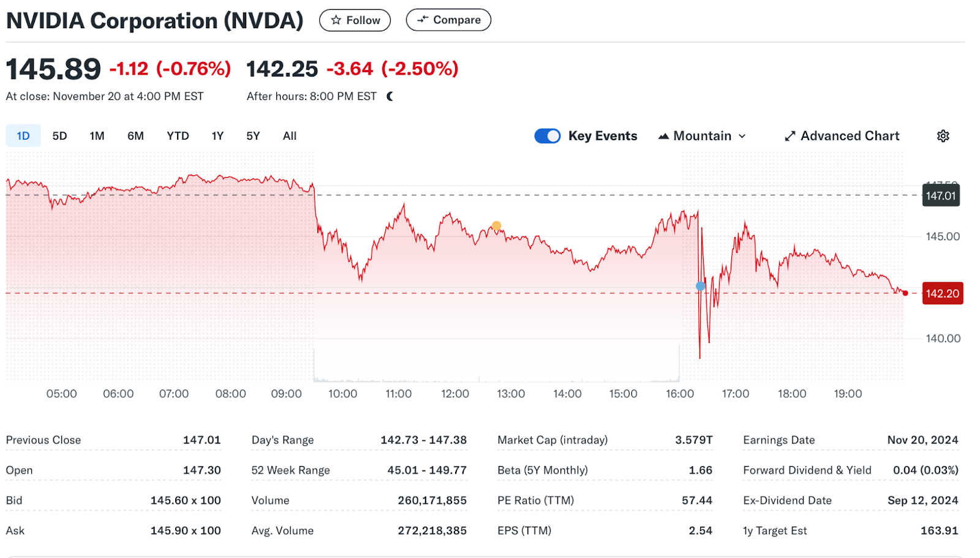This screenshot has width=980, height=558.
Task: Show the 6M chart range
Action: point(135,136)
